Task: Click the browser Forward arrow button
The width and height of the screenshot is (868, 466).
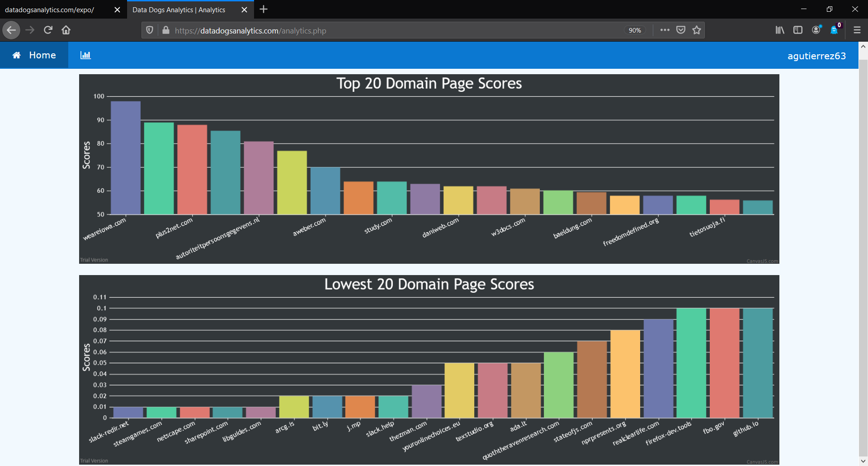Action: click(30, 30)
